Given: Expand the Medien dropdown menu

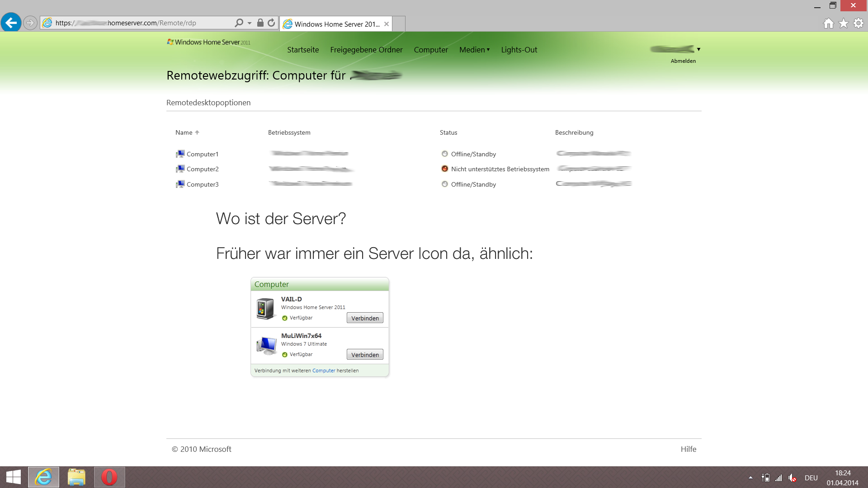Looking at the screenshot, I should [474, 50].
